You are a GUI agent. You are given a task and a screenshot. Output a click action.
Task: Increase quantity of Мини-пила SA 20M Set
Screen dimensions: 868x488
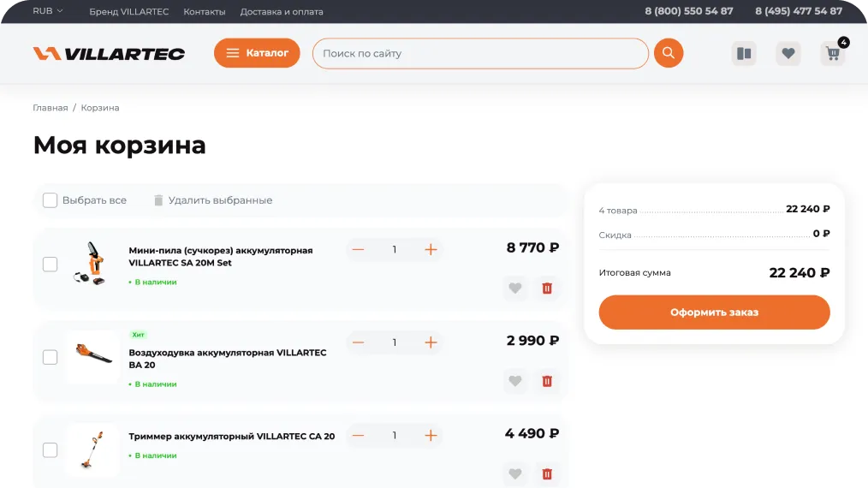pos(431,249)
